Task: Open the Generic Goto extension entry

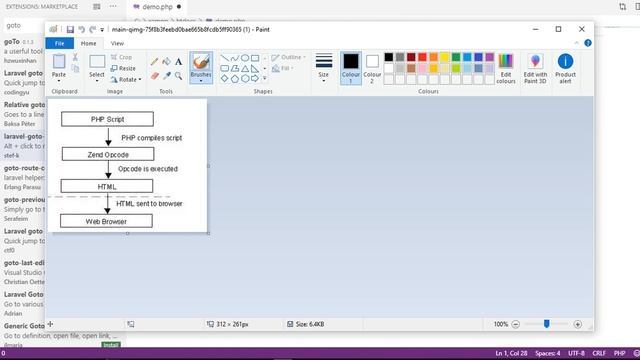Action: [63, 336]
